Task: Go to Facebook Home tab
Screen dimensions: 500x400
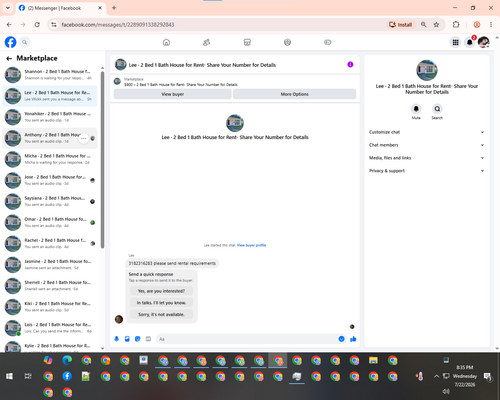Action: pyautogui.click(x=166, y=42)
